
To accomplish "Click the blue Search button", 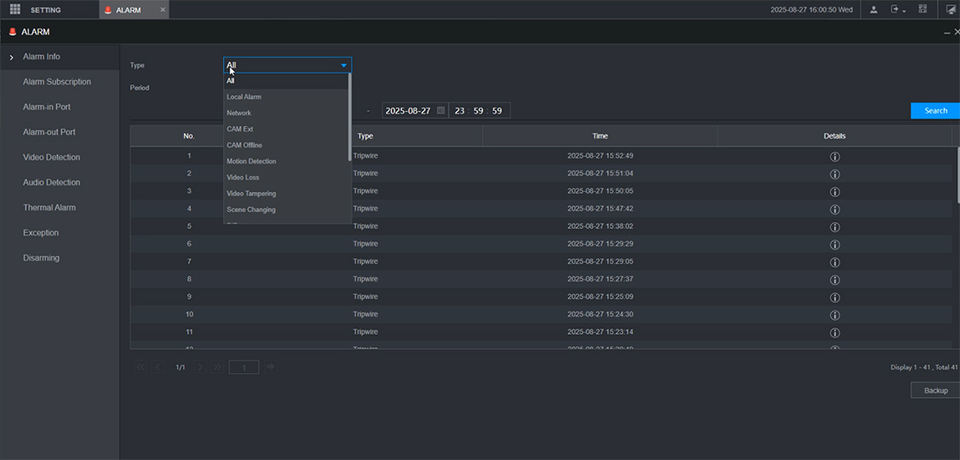I will [x=935, y=110].
